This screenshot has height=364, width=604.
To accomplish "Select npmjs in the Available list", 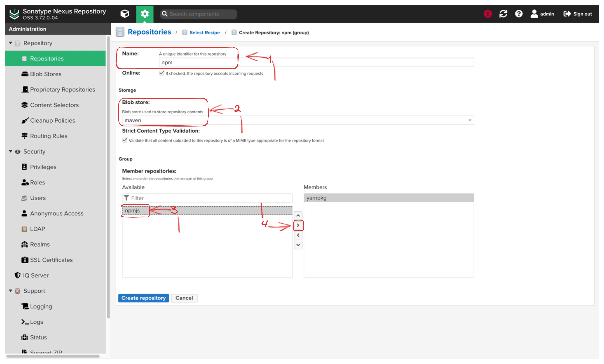I will coord(207,210).
